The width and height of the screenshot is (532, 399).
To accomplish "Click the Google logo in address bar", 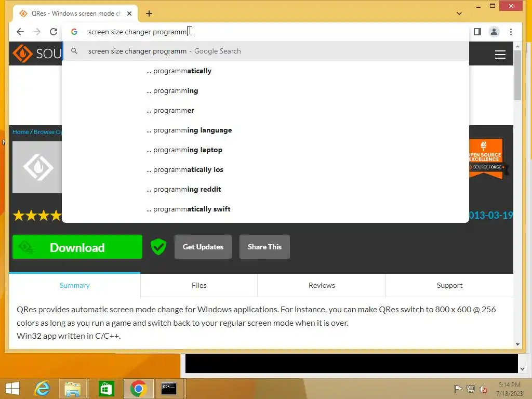I will tap(74, 32).
